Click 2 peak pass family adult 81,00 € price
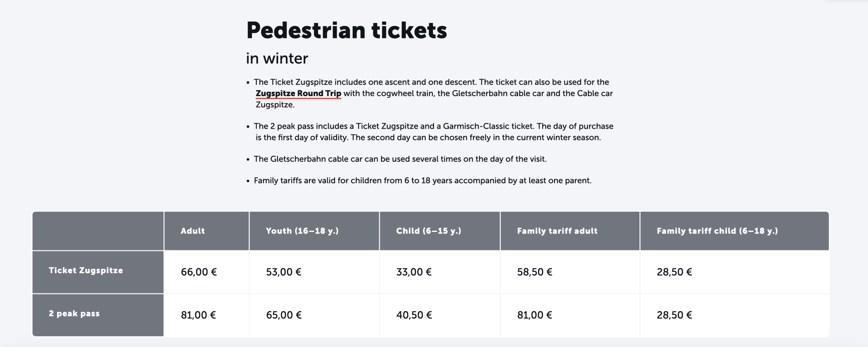The height and width of the screenshot is (347, 868). click(x=534, y=315)
